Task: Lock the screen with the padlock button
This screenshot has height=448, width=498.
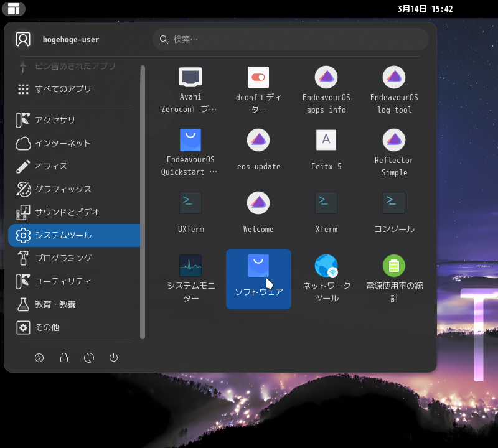Action: pyautogui.click(x=64, y=358)
